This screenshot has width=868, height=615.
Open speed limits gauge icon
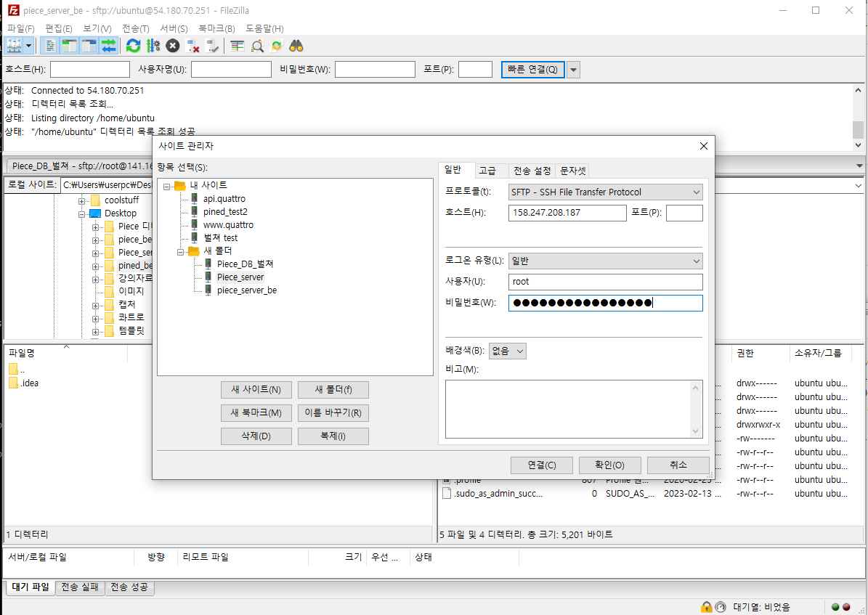pos(721,607)
